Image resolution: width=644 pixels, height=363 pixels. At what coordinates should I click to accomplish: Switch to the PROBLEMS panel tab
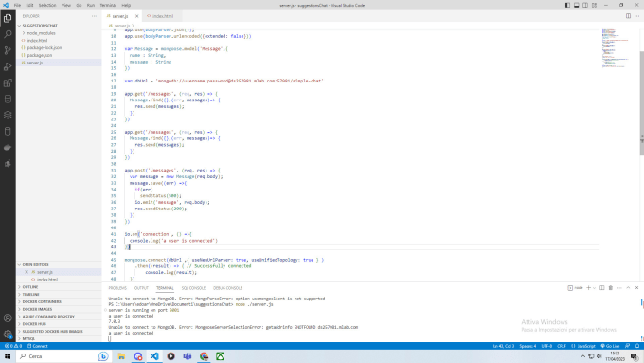117,288
